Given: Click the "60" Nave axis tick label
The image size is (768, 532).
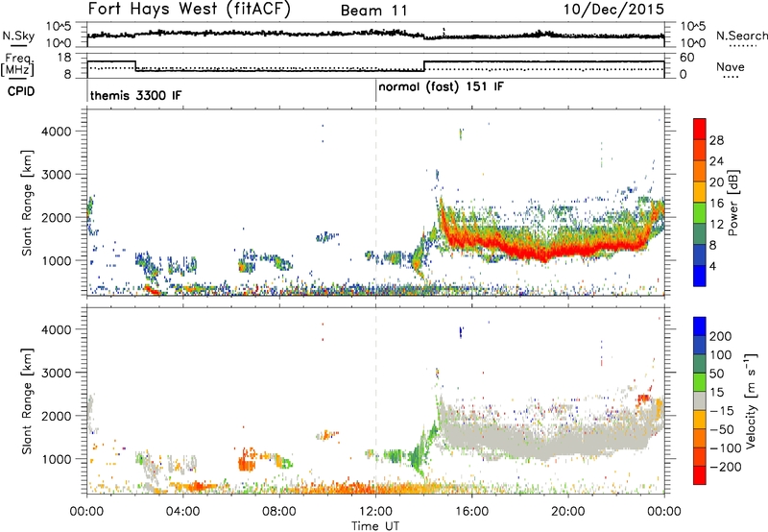Looking at the screenshot, I should point(687,58).
